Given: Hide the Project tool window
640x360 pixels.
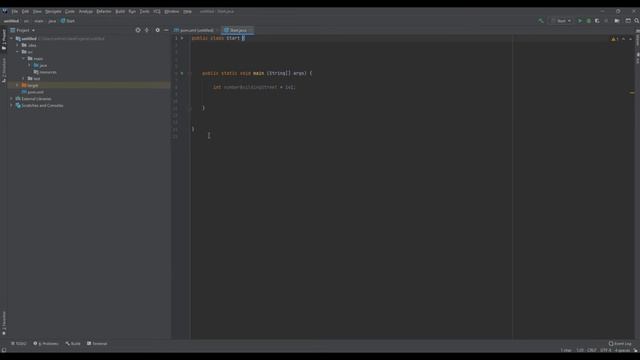Looking at the screenshot, I should [166, 30].
